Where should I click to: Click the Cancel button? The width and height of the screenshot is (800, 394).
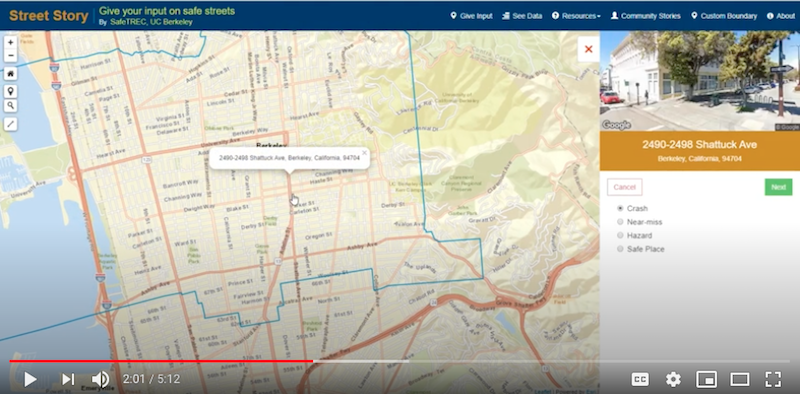(624, 187)
